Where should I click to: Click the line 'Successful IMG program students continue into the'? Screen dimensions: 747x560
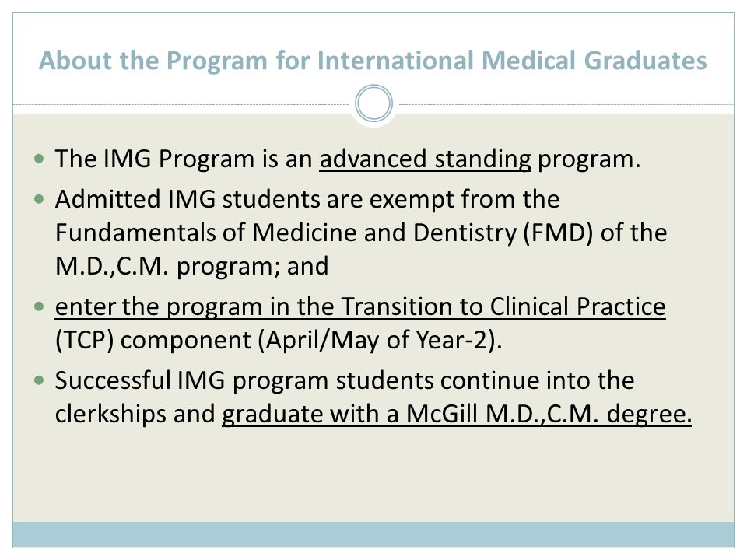click(345, 380)
